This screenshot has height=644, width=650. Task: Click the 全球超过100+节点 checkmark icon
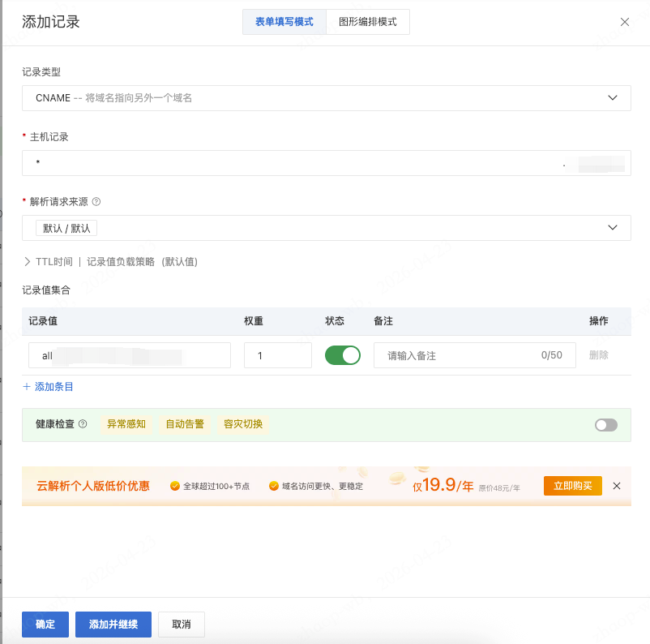coord(174,487)
